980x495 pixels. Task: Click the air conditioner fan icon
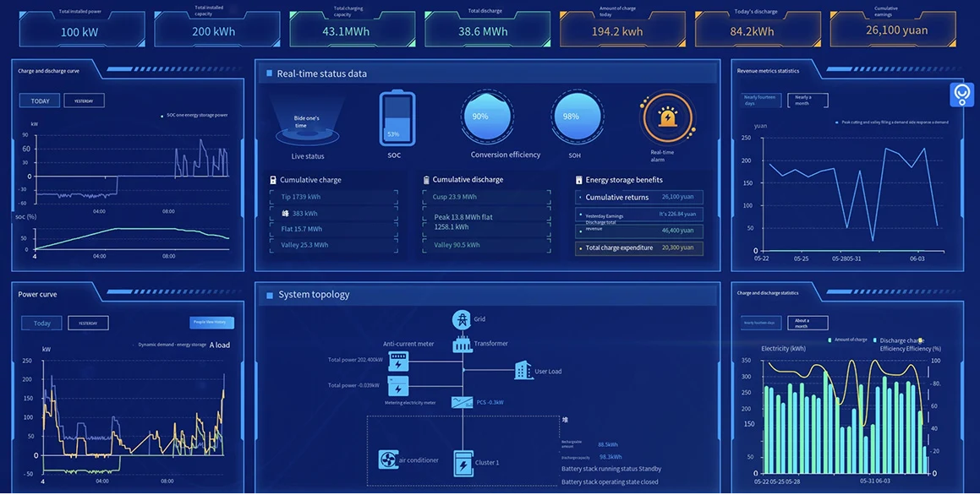coord(388,460)
